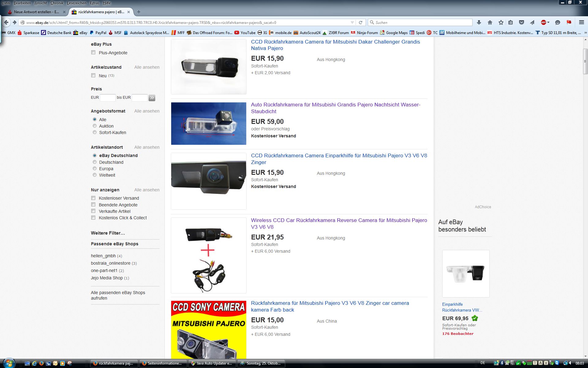Enable the Kostenloser Versand filter checkbox
This screenshot has width=588, height=368.
tap(93, 198)
